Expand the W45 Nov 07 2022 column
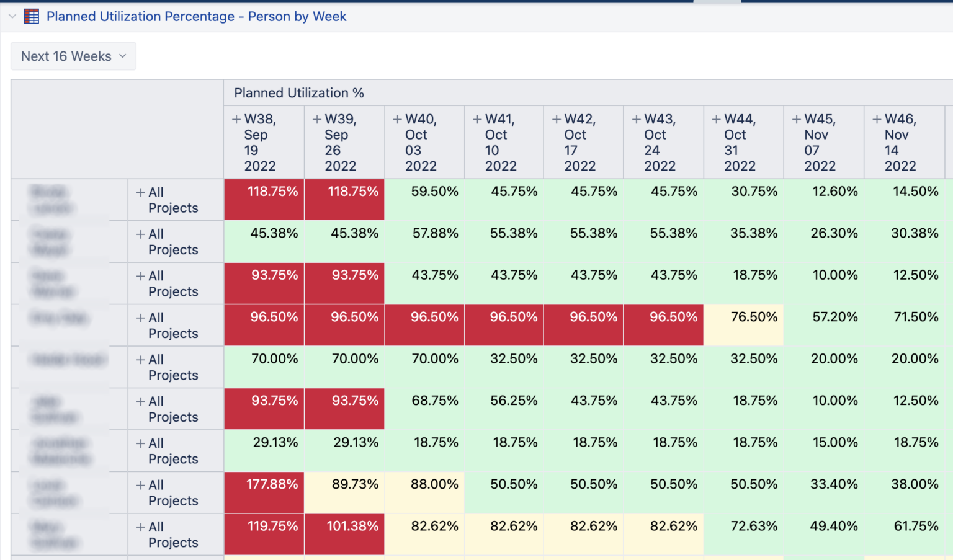953x560 pixels. [795, 118]
